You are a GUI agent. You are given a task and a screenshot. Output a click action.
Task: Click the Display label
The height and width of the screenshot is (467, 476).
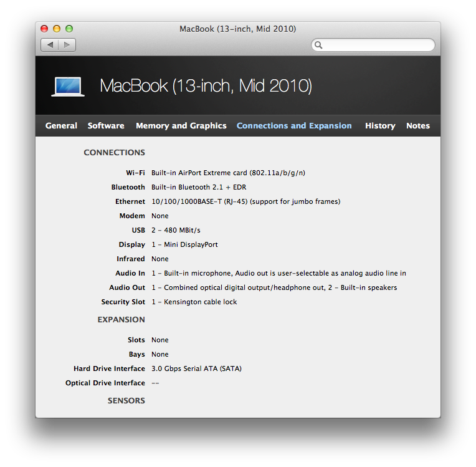point(132,244)
